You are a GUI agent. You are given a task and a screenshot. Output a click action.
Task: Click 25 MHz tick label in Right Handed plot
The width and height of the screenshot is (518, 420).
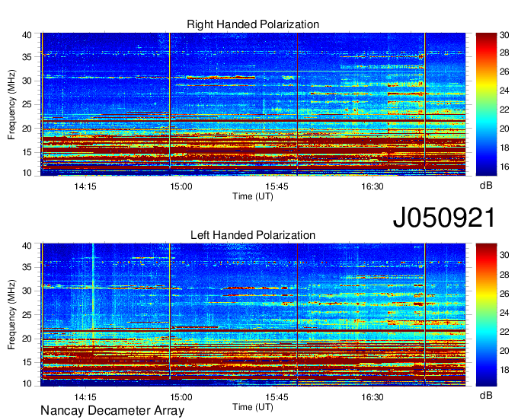click(27, 104)
